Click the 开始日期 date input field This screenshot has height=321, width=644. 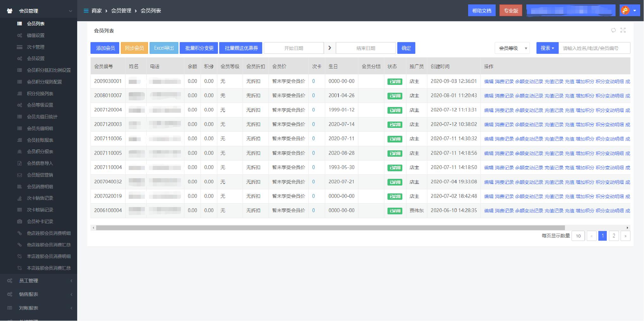294,48
